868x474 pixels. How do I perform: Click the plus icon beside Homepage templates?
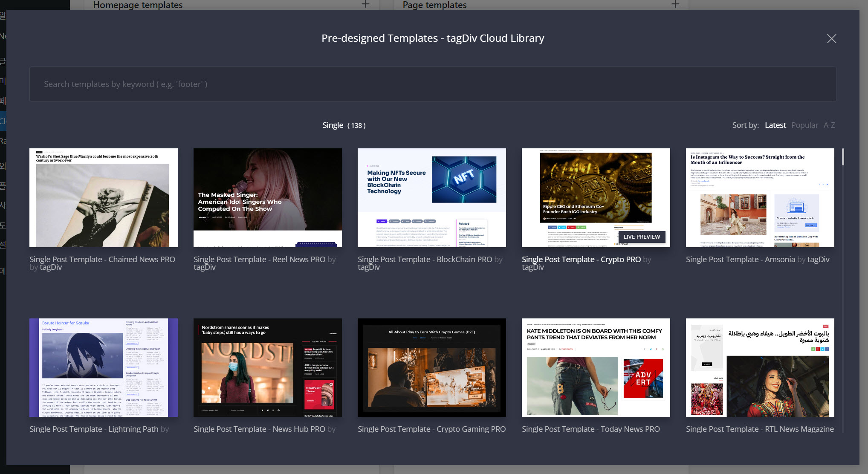coord(365,4)
